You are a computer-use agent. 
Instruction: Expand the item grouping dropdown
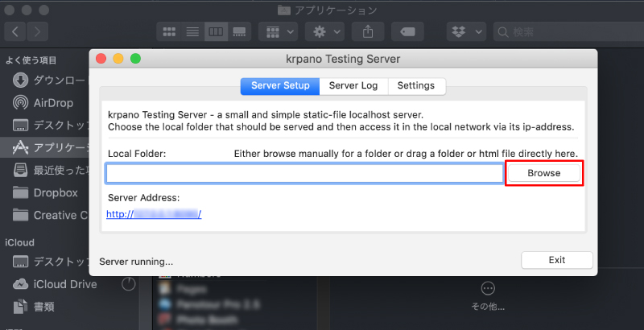279,32
